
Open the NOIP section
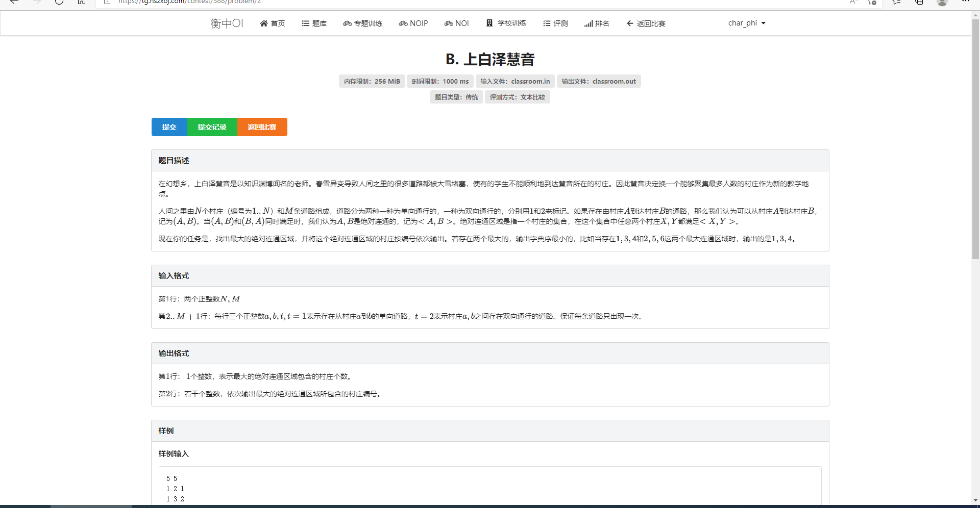(413, 23)
